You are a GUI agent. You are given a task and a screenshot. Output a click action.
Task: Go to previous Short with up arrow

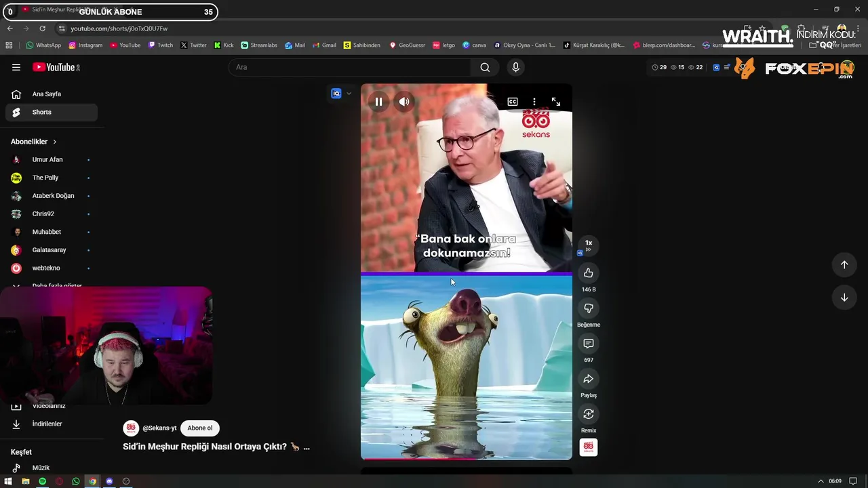(x=844, y=265)
